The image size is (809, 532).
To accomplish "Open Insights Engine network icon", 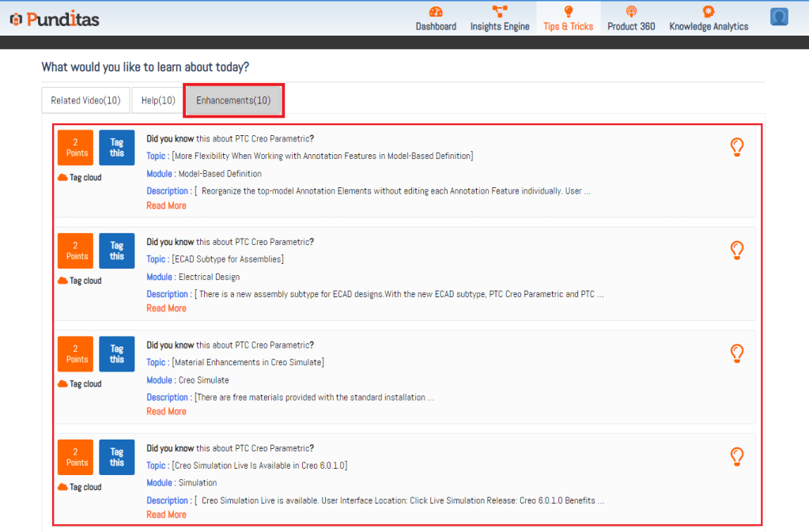I will pyautogui.click(x=500, y=12).
